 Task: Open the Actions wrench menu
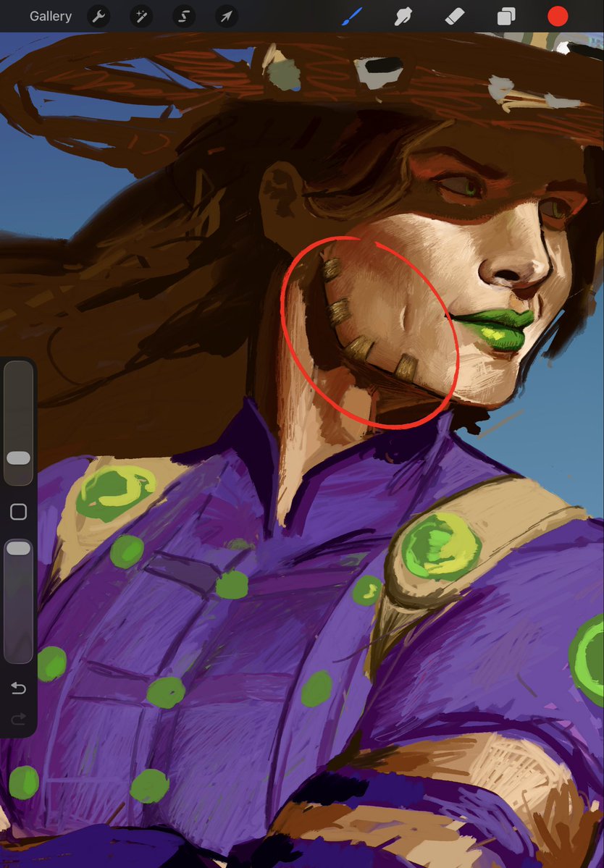coord(98,17)
